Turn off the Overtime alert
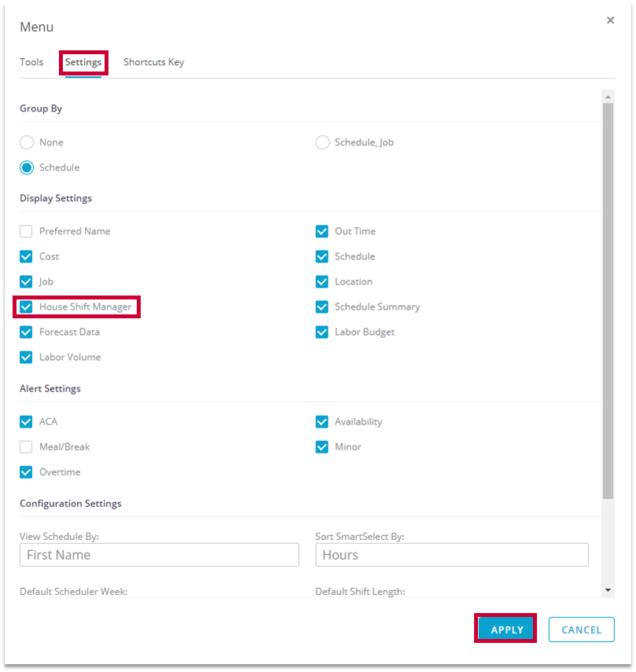Viewport: 636px width, 672px height. pos(27,472)
